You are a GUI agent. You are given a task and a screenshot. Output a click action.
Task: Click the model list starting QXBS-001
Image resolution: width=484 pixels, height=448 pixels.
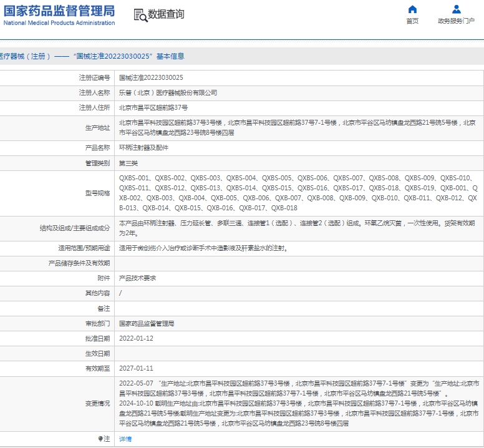298,193
